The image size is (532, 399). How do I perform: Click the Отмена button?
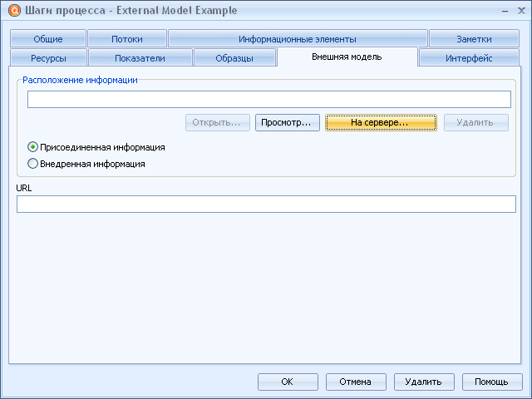click(x=356, y=382)
